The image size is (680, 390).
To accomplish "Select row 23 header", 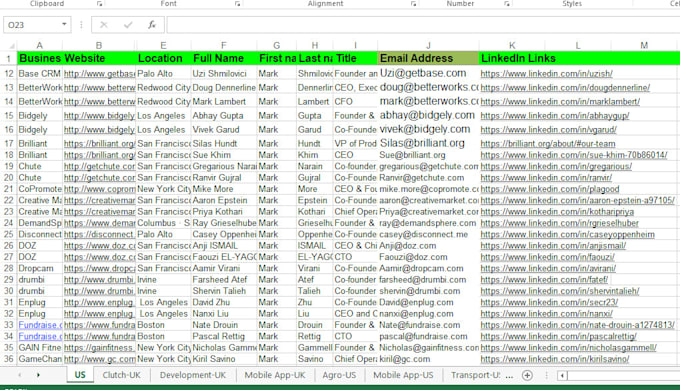I will point(9,212).
